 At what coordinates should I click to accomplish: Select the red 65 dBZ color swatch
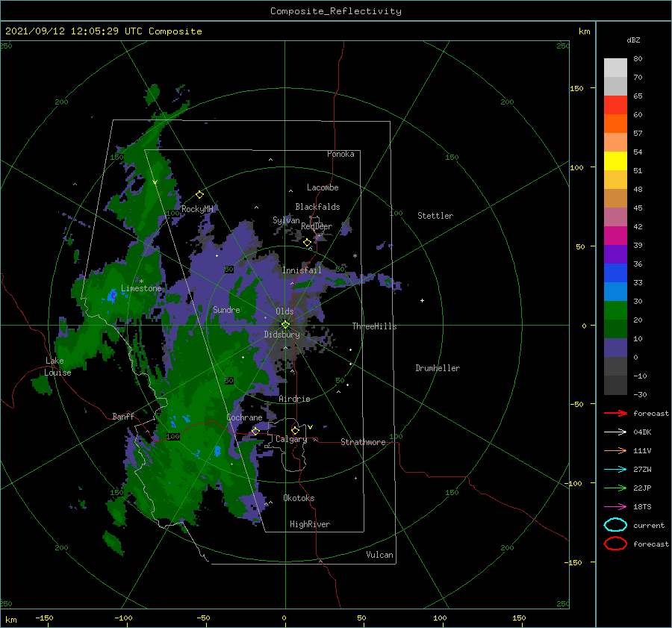point(615,105)
